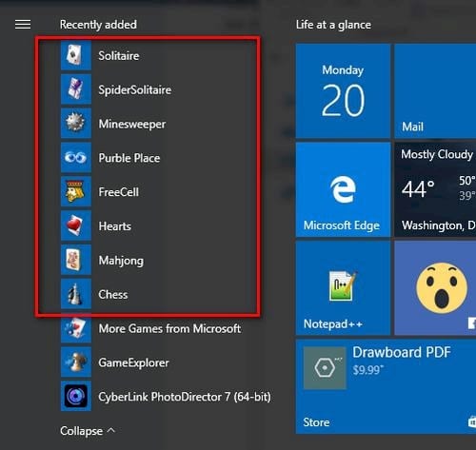Click the Minesweeper mine icon

click(76, 123)
